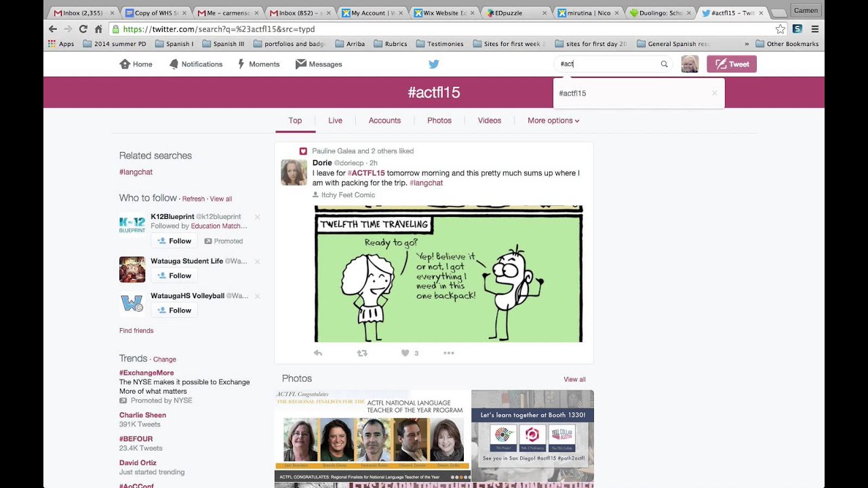This screenshot has height=488, width=868.
Task: Retweet Dorie's tweet
Action: [x=362, y=353]
